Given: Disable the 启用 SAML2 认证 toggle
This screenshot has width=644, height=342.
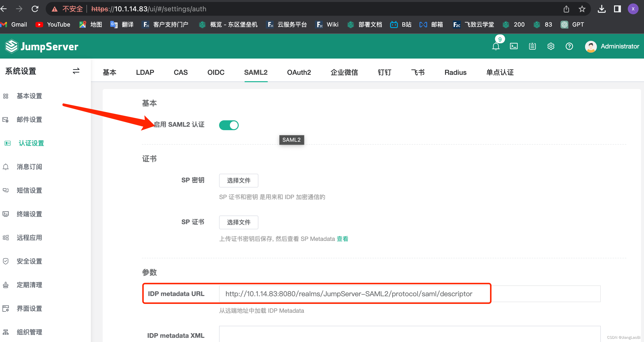Looking at the screenshot, I should pos(228,125).
